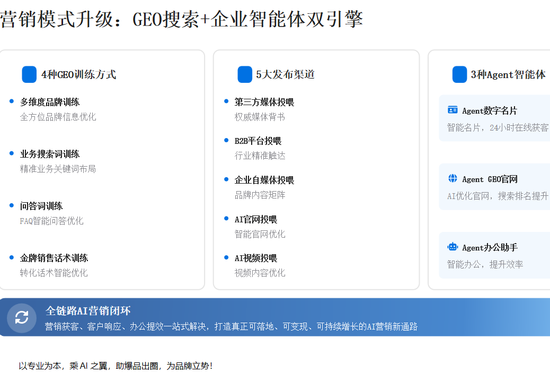
Task: Click the subtitle 精准业务关键词布局
Action: tap(58, 169)
